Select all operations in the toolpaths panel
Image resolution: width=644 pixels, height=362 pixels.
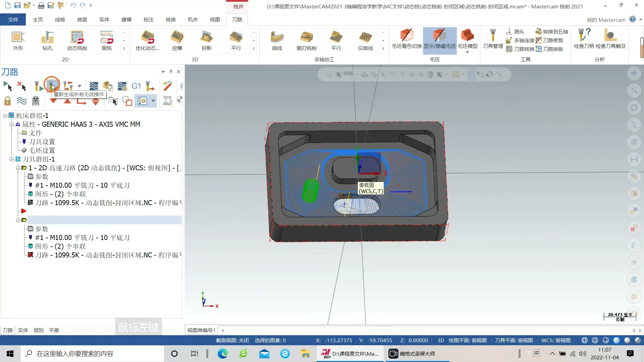[x=7, y=86]
